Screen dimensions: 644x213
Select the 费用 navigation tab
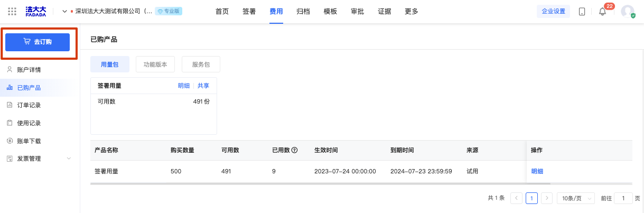click(276, 11)
